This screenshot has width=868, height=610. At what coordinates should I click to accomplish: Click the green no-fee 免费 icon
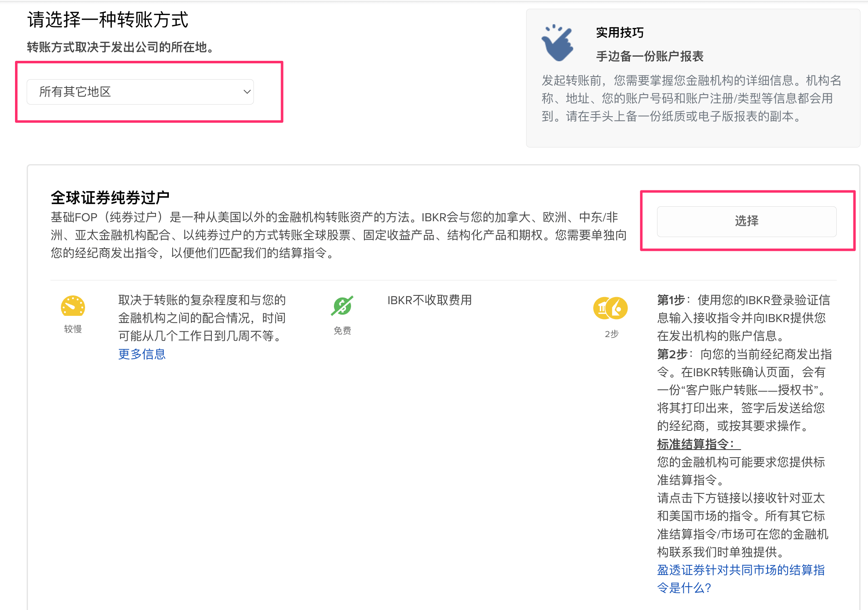pyautogui.click(x=342, y=306)
